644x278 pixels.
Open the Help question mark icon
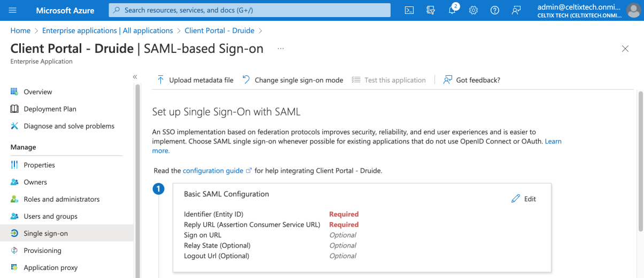click(495, 10)
